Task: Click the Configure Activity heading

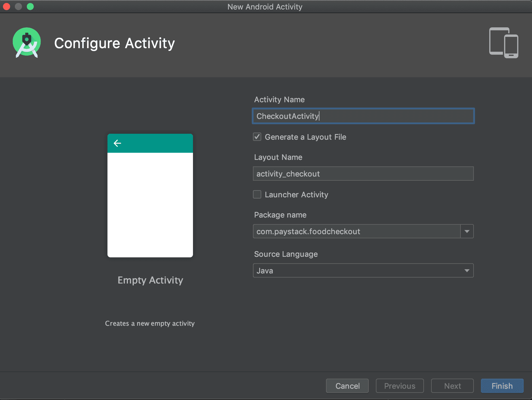Action: click(115, 43)
